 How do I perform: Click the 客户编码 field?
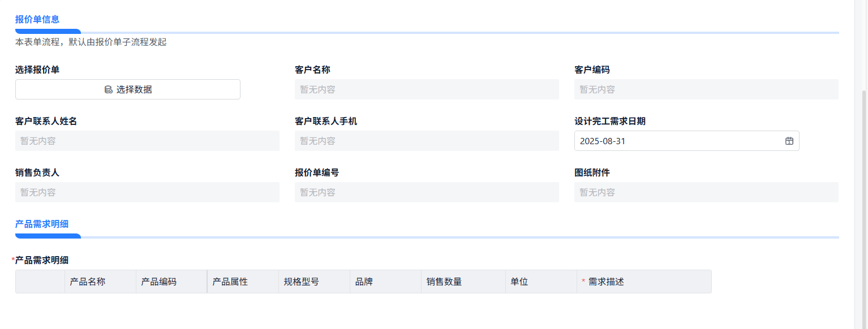[x=706, y=89]
